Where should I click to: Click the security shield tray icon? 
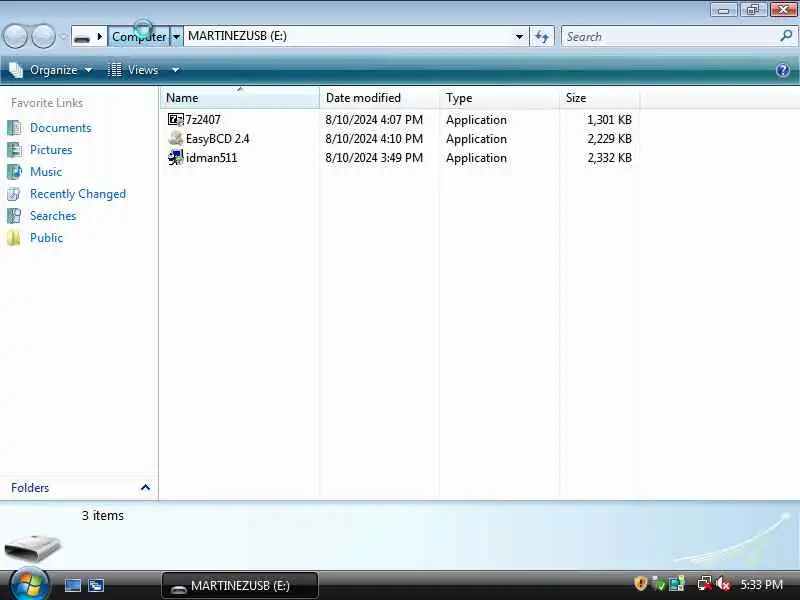click(640, 583)
